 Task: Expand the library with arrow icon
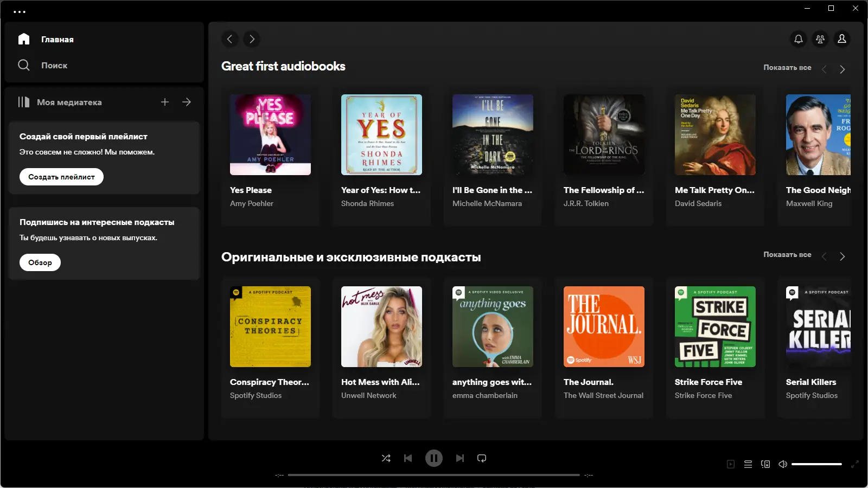tap(187, 102)
